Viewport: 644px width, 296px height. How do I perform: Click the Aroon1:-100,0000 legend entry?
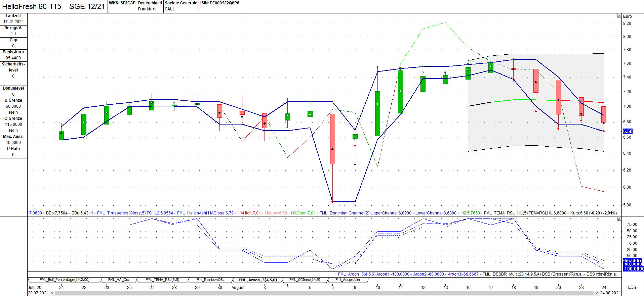[393, 274]
